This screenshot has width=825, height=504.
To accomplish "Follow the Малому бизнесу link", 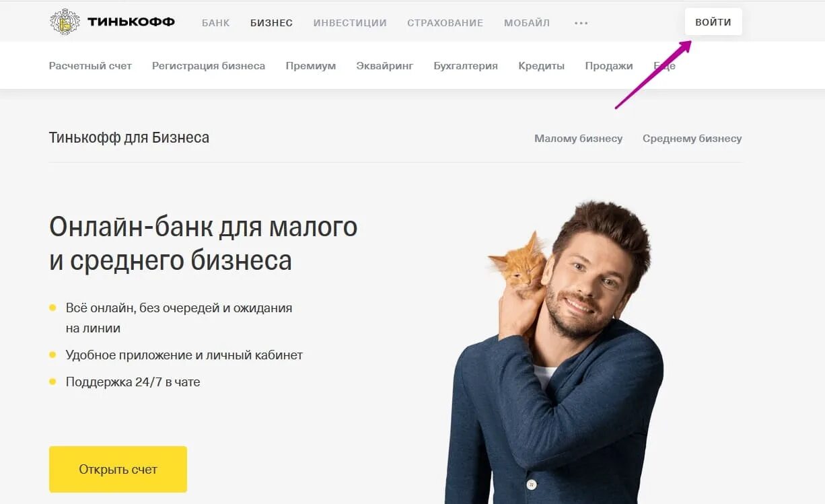I will click(579, 139).
